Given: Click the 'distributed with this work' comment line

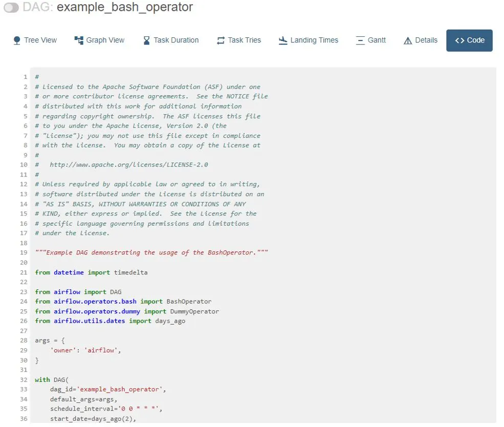Looking at the screenshot, I should [x=138, y=106].
